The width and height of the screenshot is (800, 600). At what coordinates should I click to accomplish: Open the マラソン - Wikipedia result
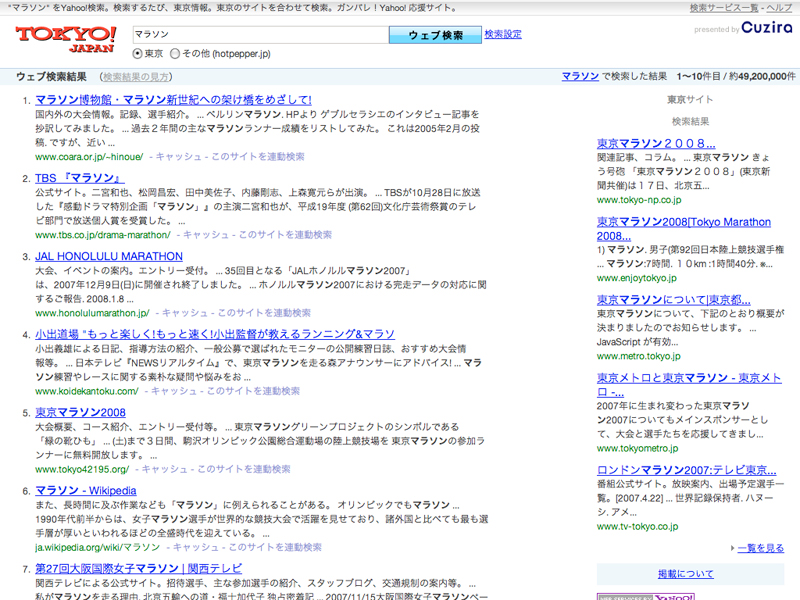[x=86, y=491]
